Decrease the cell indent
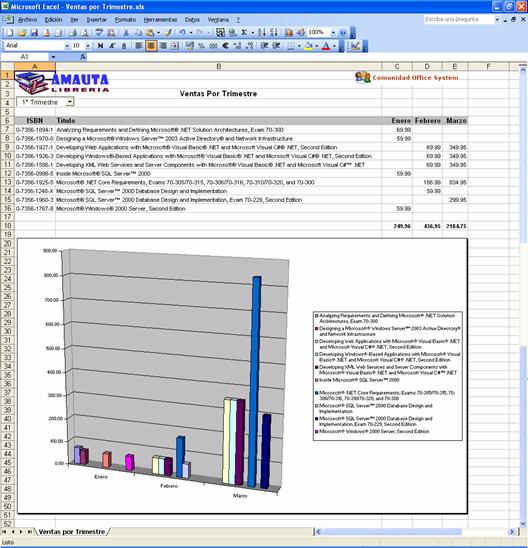The image size is (528, 548). click(x=264, y=46)
